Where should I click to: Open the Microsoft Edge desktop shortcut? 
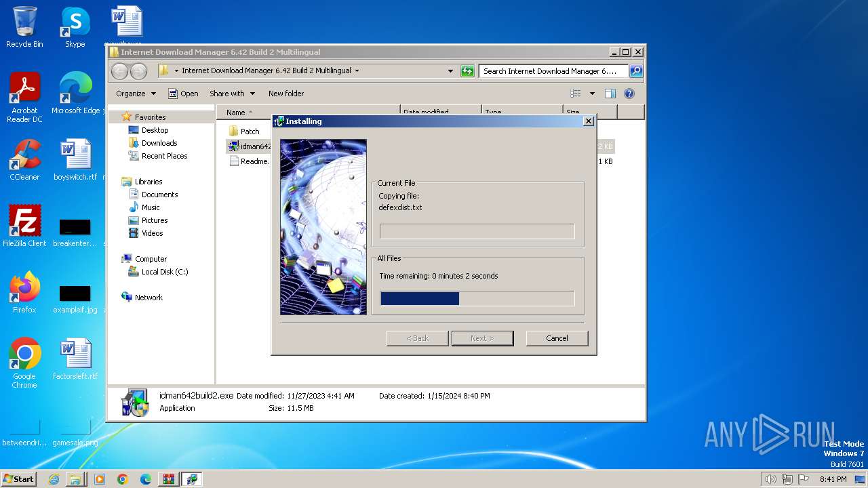click(x=75, y=94)
